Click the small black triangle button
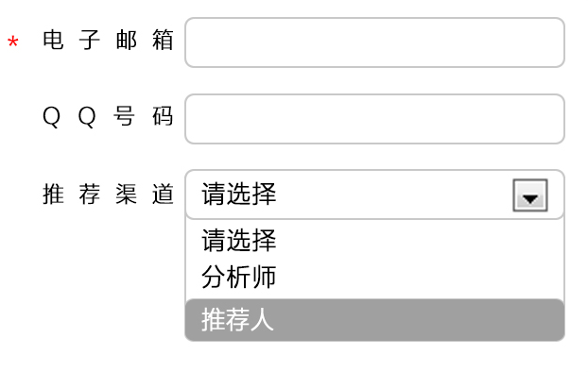 pyautogui.click(x=530, y=195)
